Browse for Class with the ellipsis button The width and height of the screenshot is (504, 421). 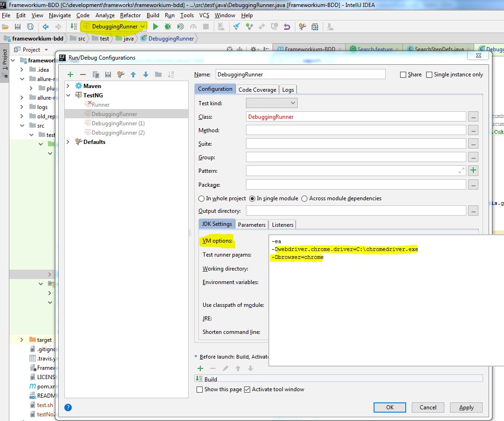pyautogui.click(x=473, y=116)
